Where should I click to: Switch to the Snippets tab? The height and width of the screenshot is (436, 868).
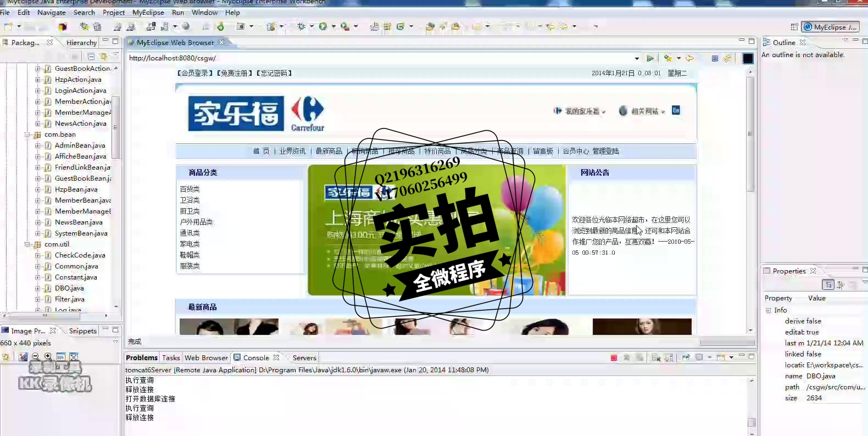coord(82,331)
